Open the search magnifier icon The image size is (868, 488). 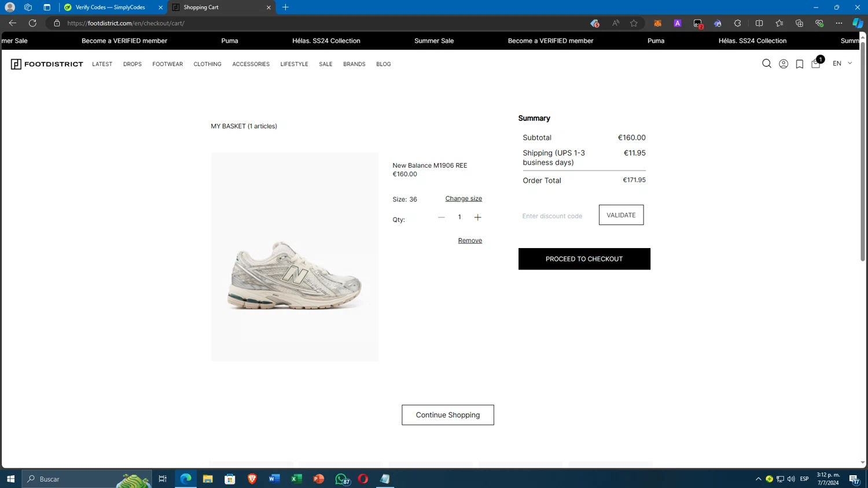tap(767, 64)
